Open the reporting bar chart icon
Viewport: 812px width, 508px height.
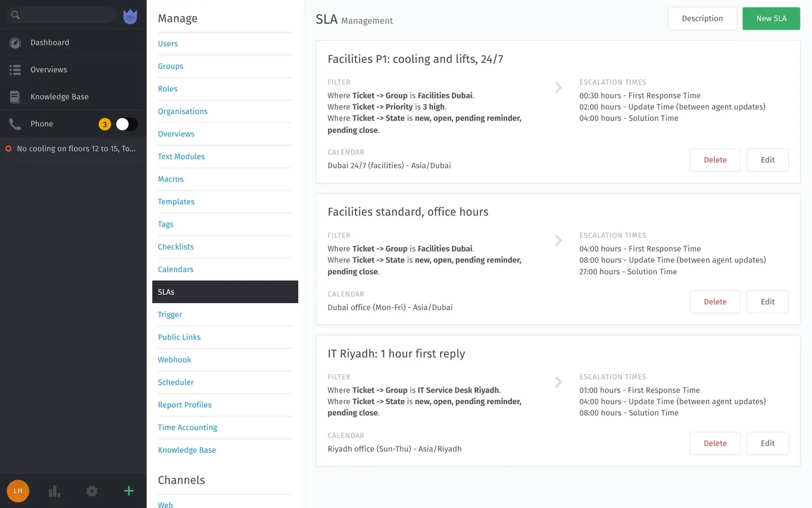tap(54, 491)
